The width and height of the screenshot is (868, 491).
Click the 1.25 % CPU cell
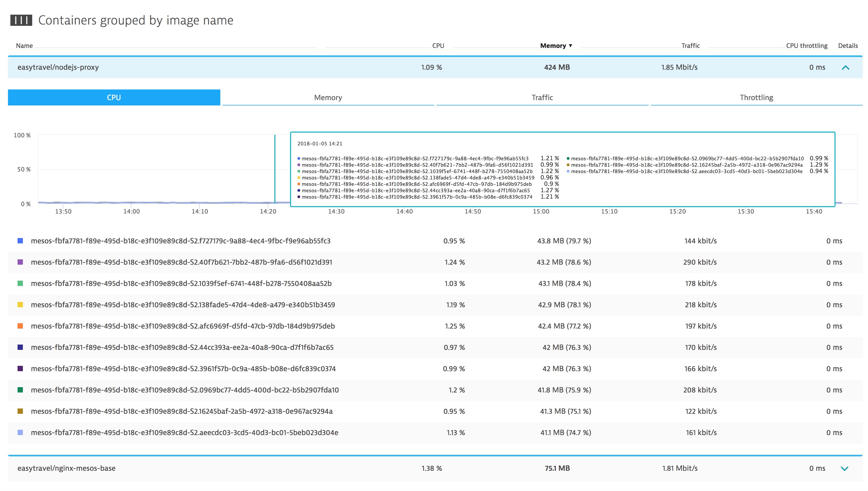pyautogui.click(x=455, y=326)
